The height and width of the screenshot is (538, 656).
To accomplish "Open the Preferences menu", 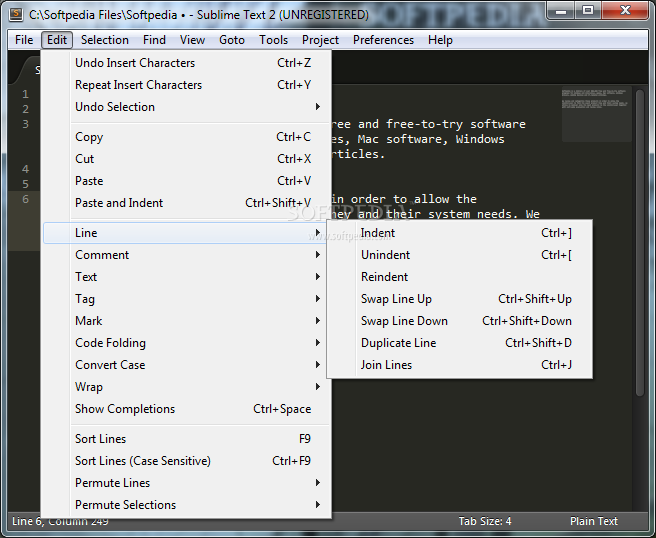I will click(x=383, y=40).
